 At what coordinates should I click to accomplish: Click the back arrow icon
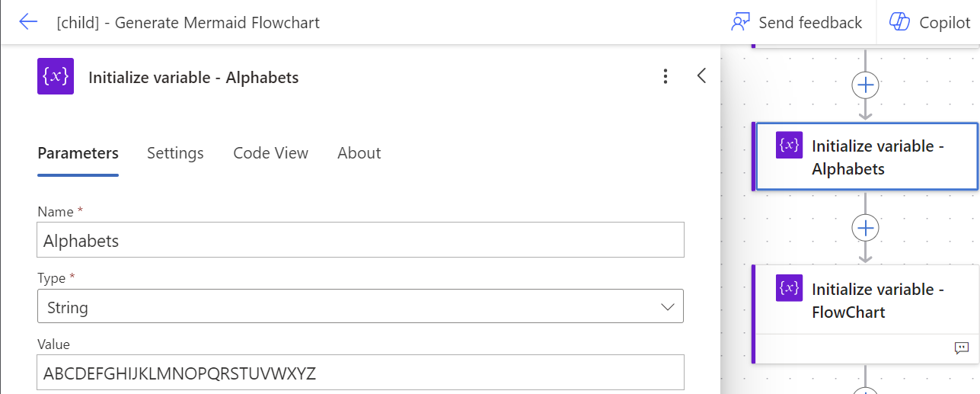pyautogui.click(x=28, y=22)
